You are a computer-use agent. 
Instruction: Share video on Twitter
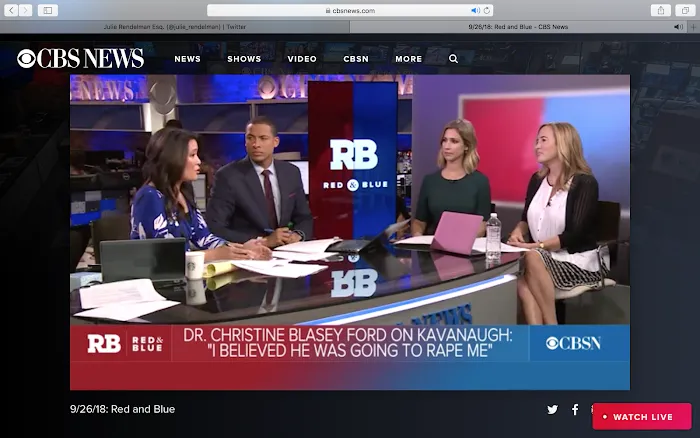[x=552, y=410]
